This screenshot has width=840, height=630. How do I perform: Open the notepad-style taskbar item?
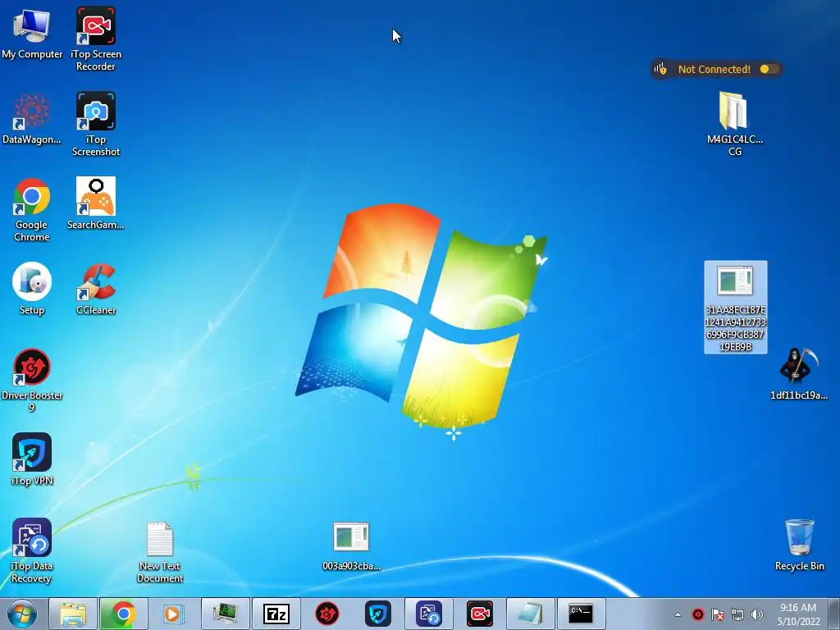coord(531,614)
